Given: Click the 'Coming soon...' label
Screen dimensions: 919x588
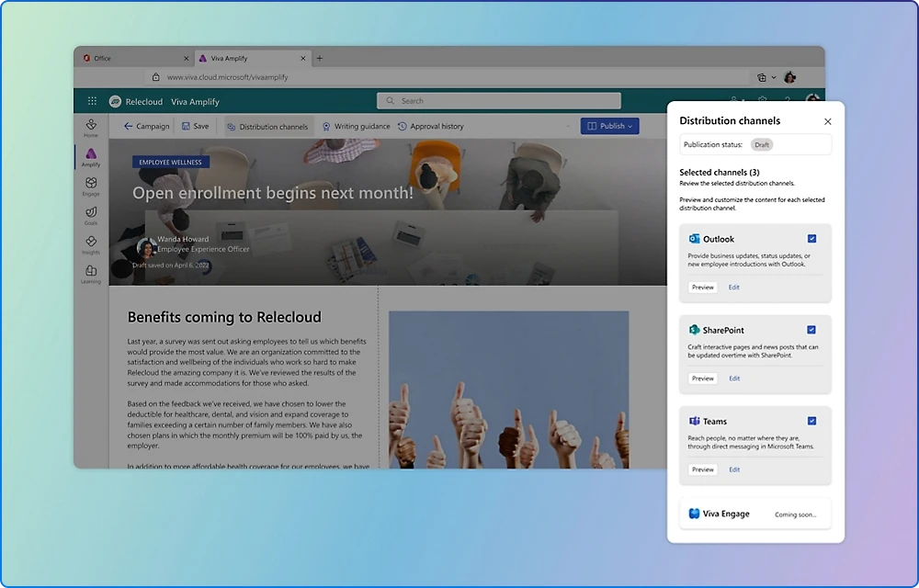Looking at the screenshot, I should pyautogui.click(x=795, y=514).
